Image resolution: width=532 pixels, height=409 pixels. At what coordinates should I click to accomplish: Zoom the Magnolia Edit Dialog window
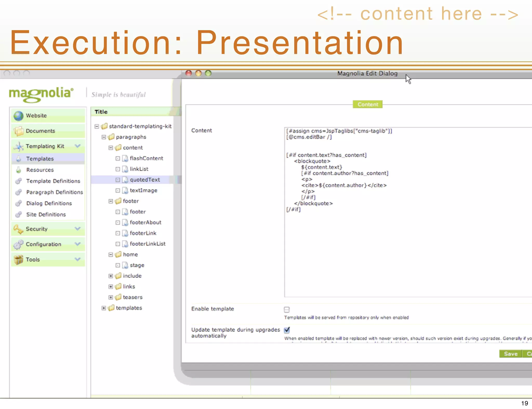tap(208, 73)
